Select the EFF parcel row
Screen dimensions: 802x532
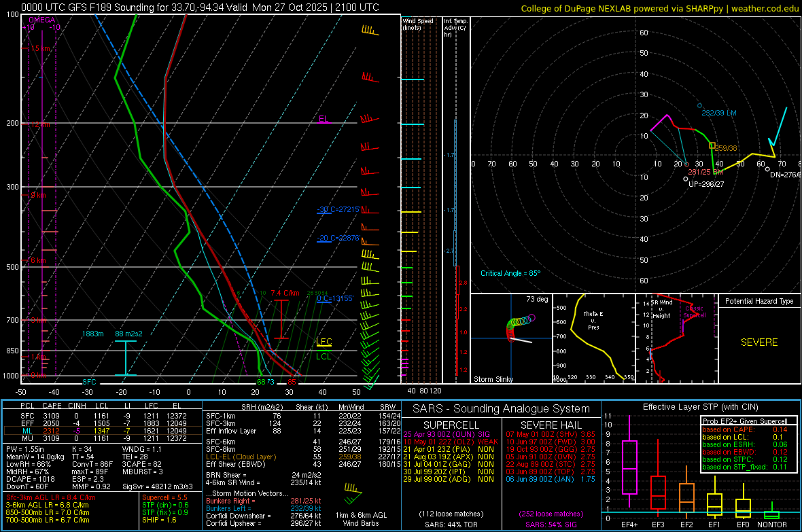click(x=103, y=423)
